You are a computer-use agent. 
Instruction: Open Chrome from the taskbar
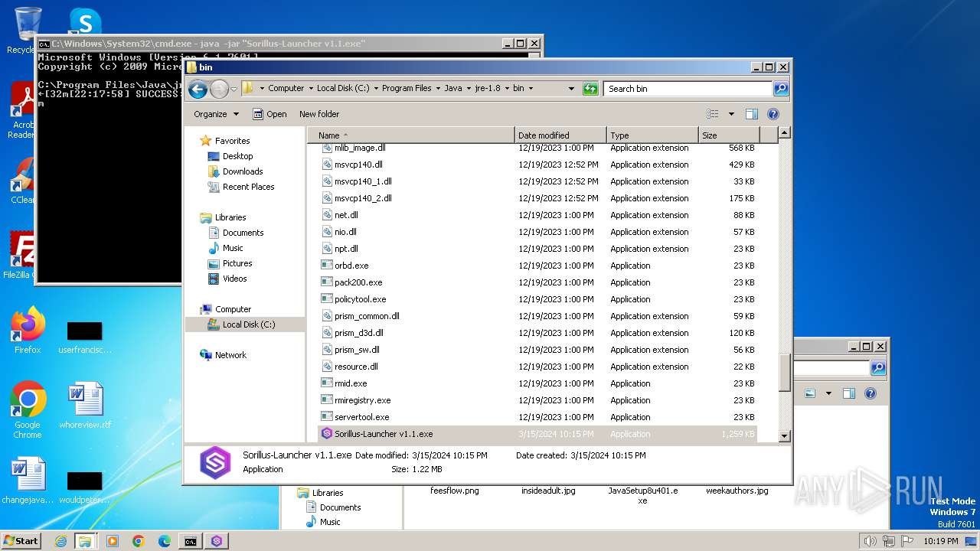coord(139,541)
